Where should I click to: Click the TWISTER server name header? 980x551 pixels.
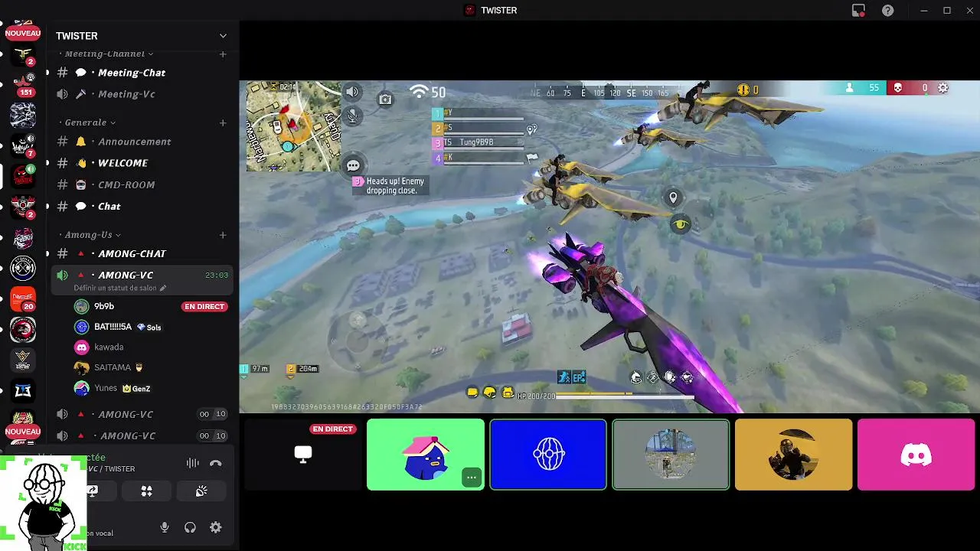[x=77, y=36]
